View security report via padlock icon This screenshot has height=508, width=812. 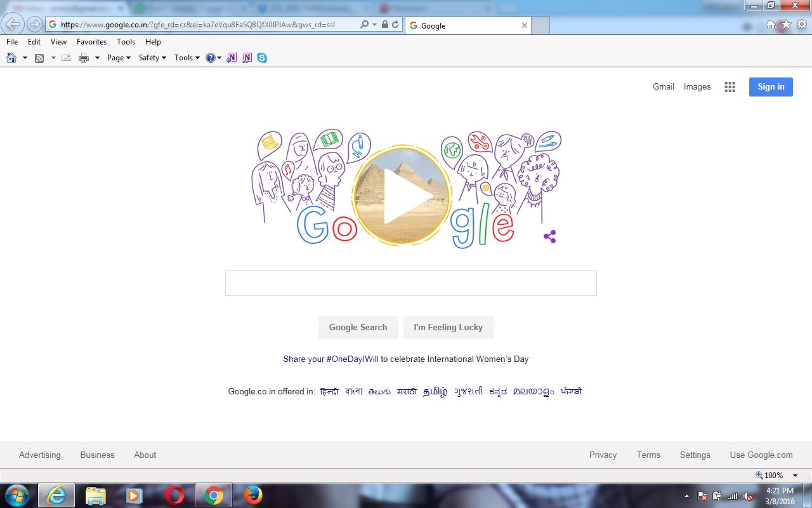[x=384, y=25]
